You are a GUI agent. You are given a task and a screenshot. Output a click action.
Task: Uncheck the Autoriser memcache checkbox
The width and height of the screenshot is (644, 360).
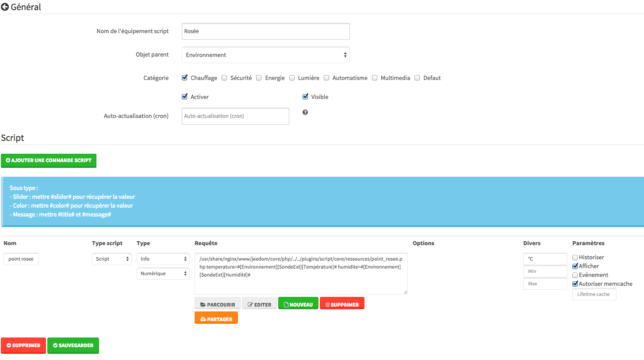coord(575,284)
